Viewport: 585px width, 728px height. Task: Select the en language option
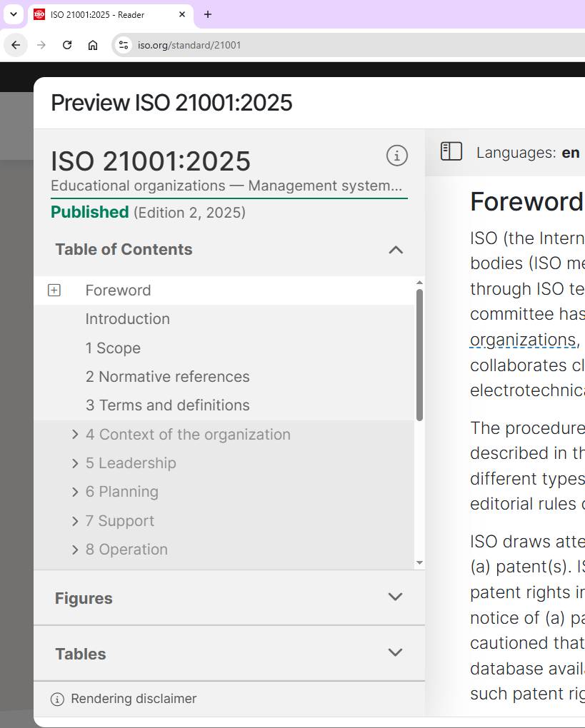[571, 153]
